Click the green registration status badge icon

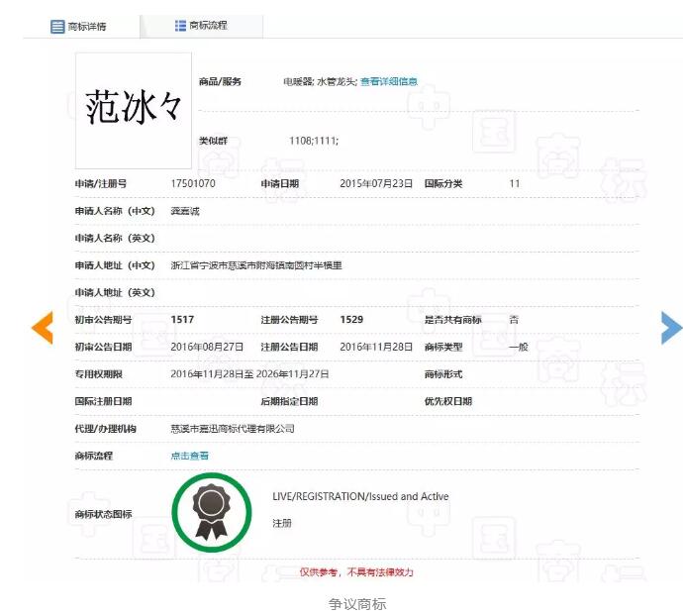click(x=212, y=513)
